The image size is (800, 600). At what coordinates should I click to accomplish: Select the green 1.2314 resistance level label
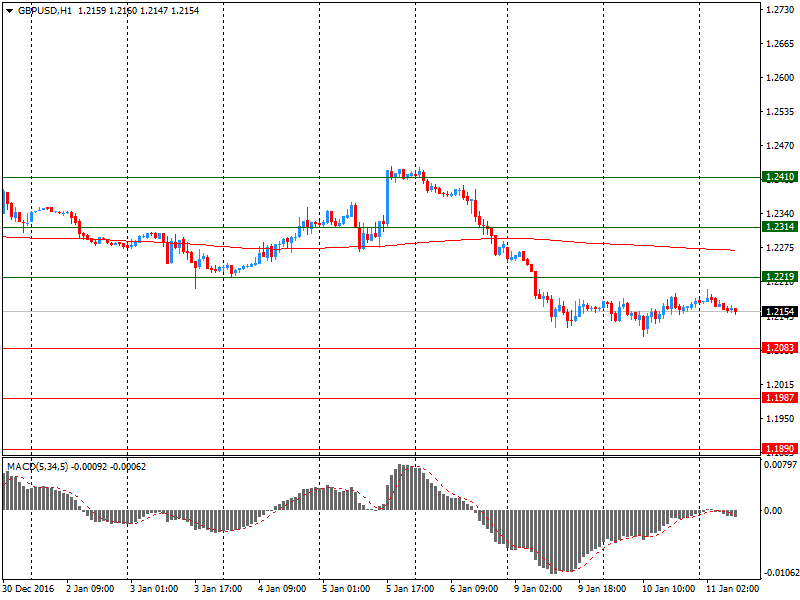click(780, 227)
